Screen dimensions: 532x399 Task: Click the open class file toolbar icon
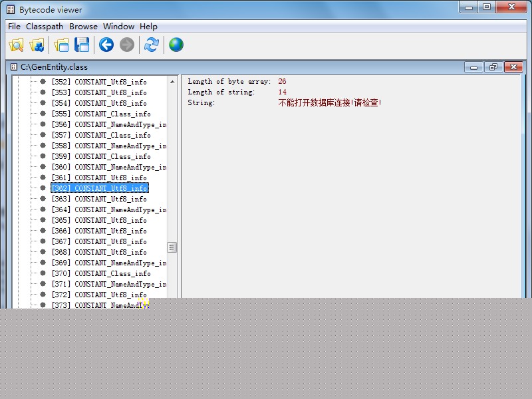point(16,45)
